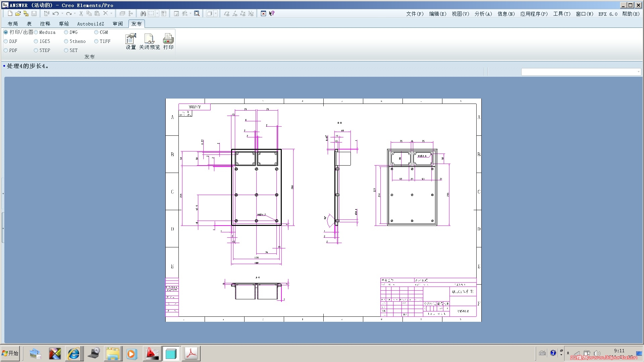
Task: Click the magnifier zoom icon
Action: pyautogui.click(x=197, y=13)
